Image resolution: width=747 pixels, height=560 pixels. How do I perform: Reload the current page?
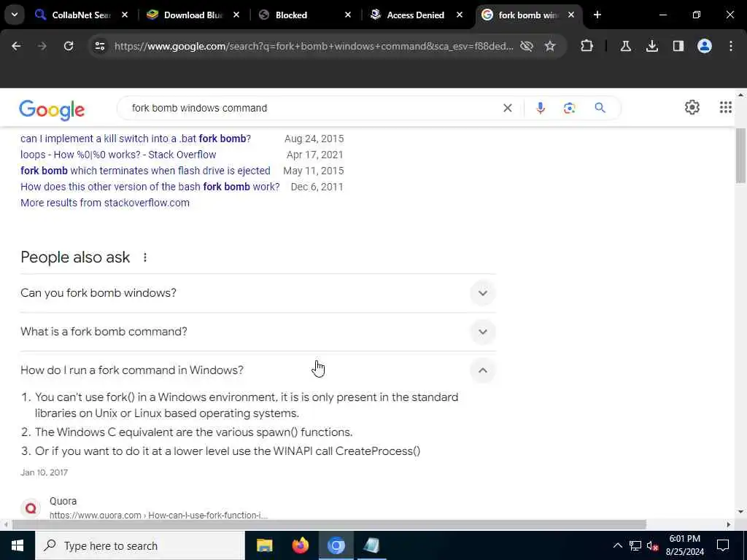69,46
